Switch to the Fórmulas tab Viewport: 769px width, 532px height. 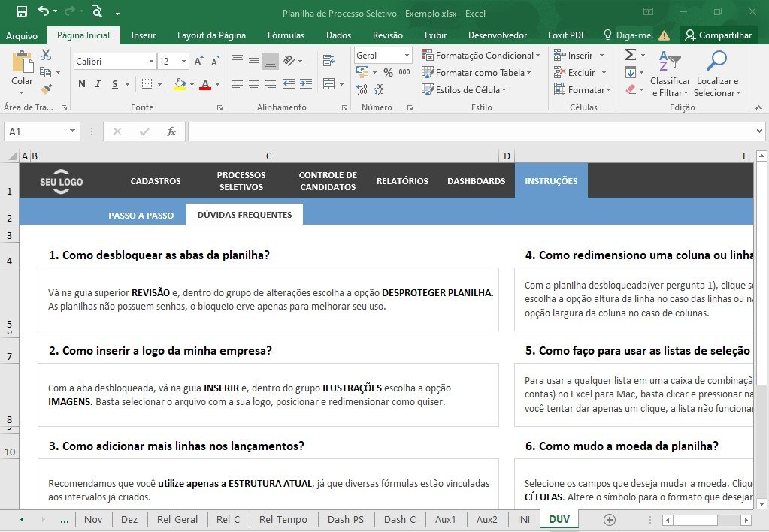coord(286,35)
